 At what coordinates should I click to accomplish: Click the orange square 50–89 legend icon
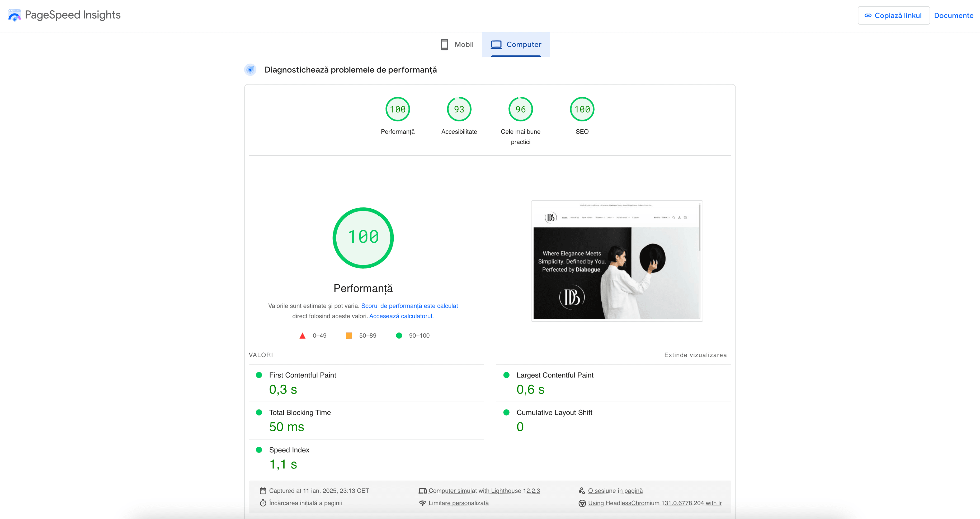tap(349, 336)
